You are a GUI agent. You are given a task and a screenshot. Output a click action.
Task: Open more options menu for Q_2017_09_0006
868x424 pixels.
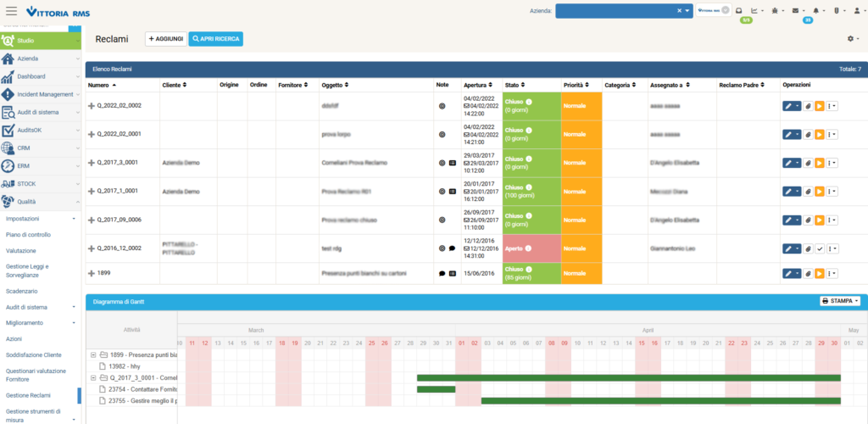click(x=832, y=220)
